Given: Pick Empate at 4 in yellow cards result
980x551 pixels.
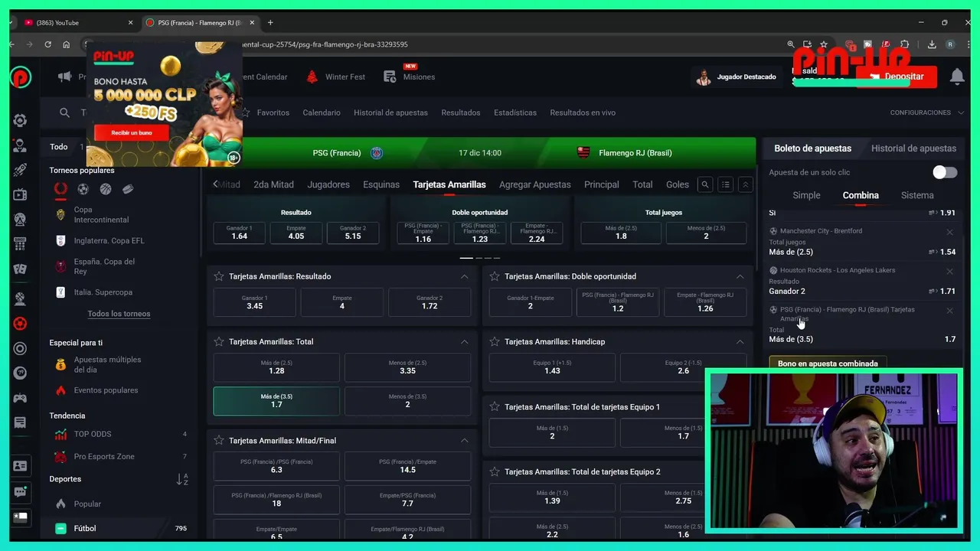Looking at the screenshot, I should pos(342,302).
